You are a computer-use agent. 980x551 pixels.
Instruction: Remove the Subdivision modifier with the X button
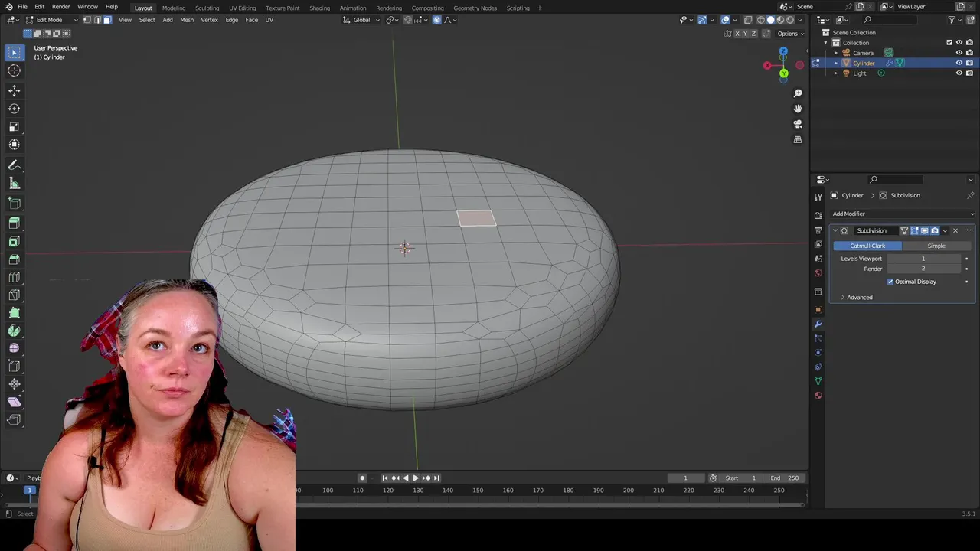tap(955, 230)
